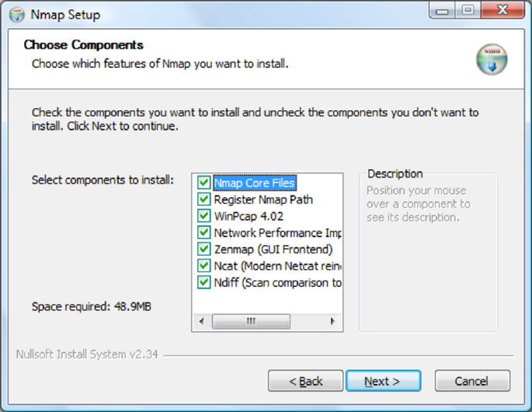Proceed by clicking Next
532x412 pixels.
click(382, 381)
